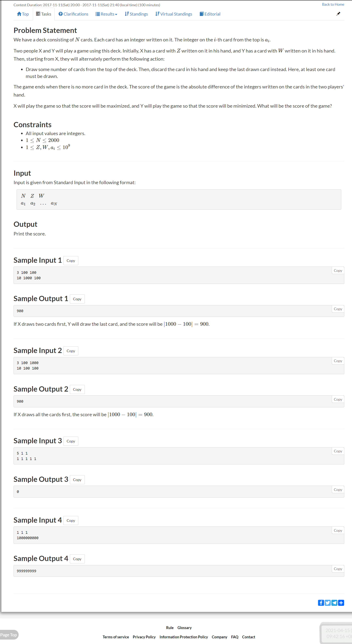Click the pin icon at top right
The image size is (352, 644).
[x=338, y=14]
